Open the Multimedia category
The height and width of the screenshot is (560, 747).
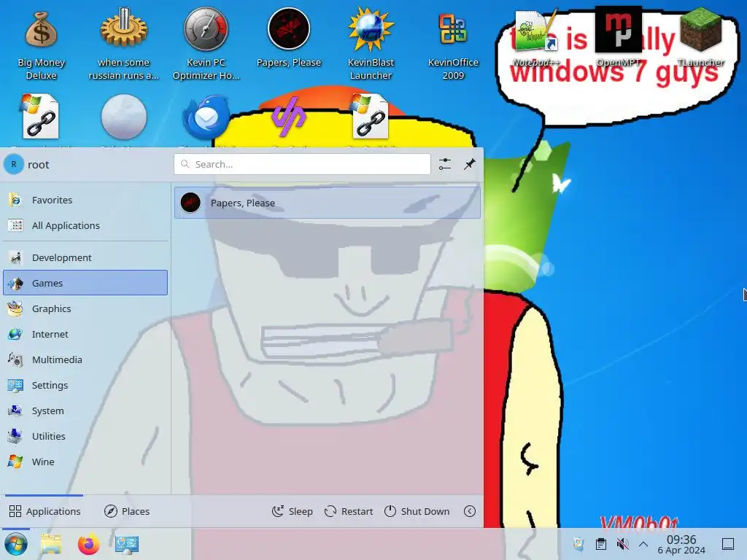click(x=86, y=359)
